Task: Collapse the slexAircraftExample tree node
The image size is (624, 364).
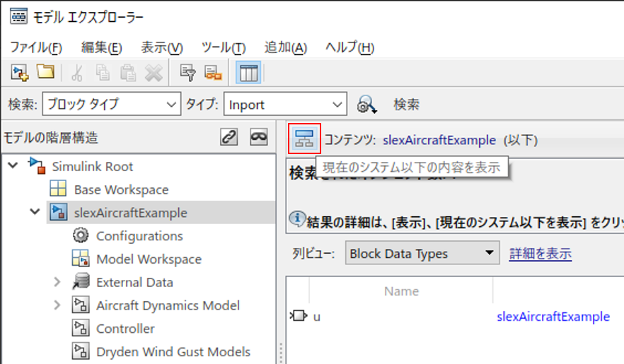Action: [35, 212]
